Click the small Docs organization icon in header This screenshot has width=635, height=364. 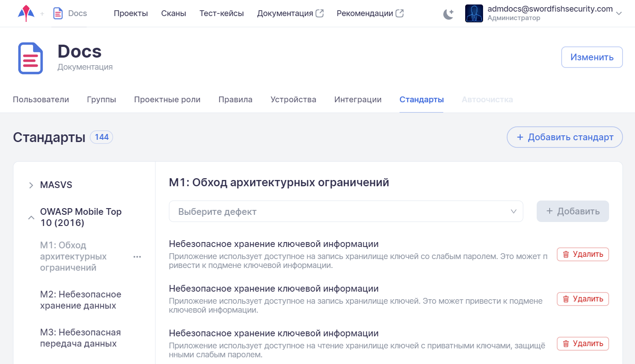[x=58, y=13]
